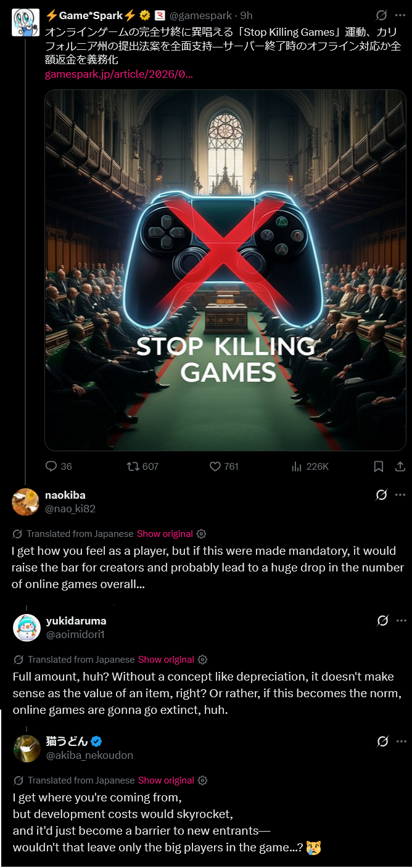Open translation settings gear on naokiba's reply
Image resolution: width=412 pixels, height=868 pixels.
(201, 534)
